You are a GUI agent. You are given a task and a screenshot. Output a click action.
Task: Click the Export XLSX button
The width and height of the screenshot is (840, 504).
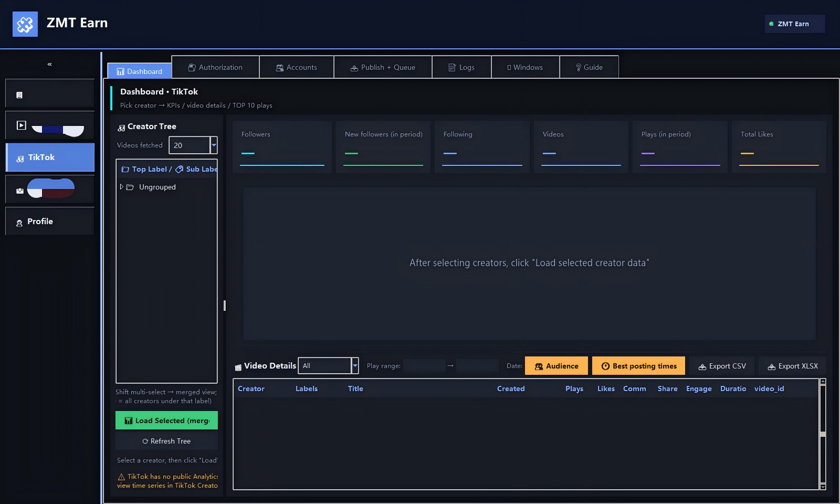(x=793, y=366)
